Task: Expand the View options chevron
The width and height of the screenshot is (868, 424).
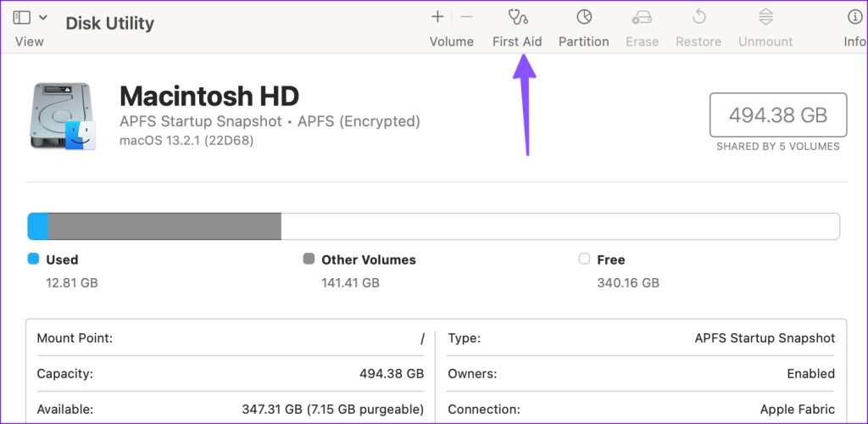Action: (43, 17)
